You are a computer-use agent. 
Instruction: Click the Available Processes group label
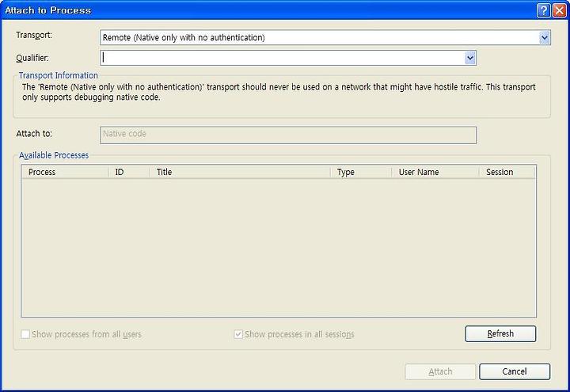click(54, 155)
